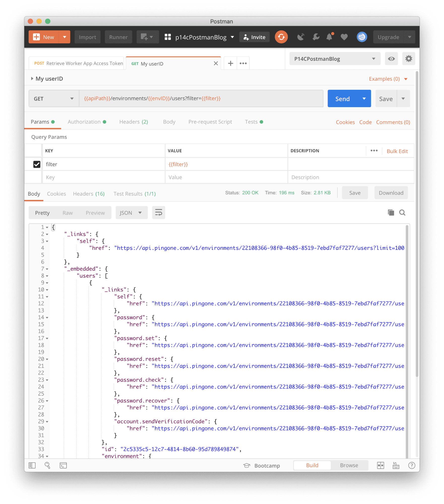Open the response Cookies tab

[56, 194]
